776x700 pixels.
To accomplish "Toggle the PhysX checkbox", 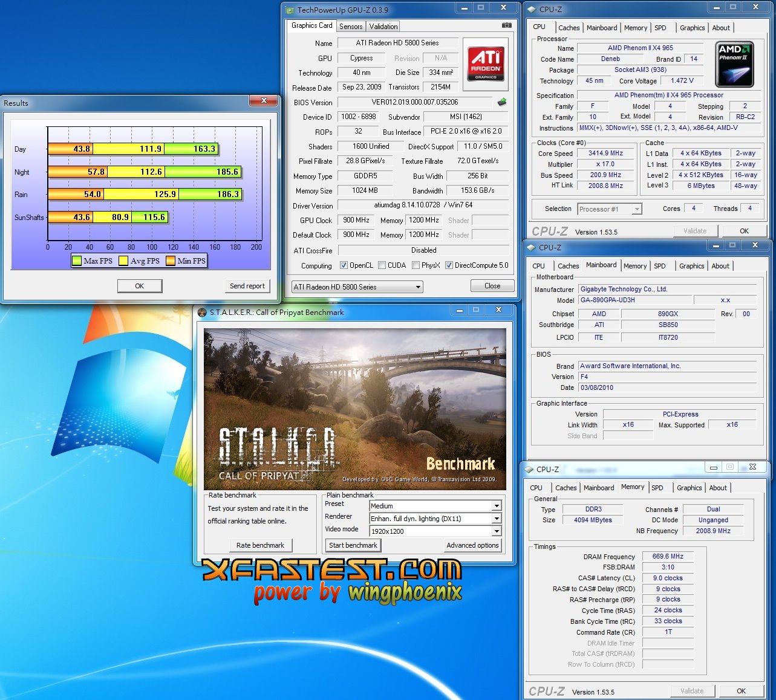I will point(416,265).
